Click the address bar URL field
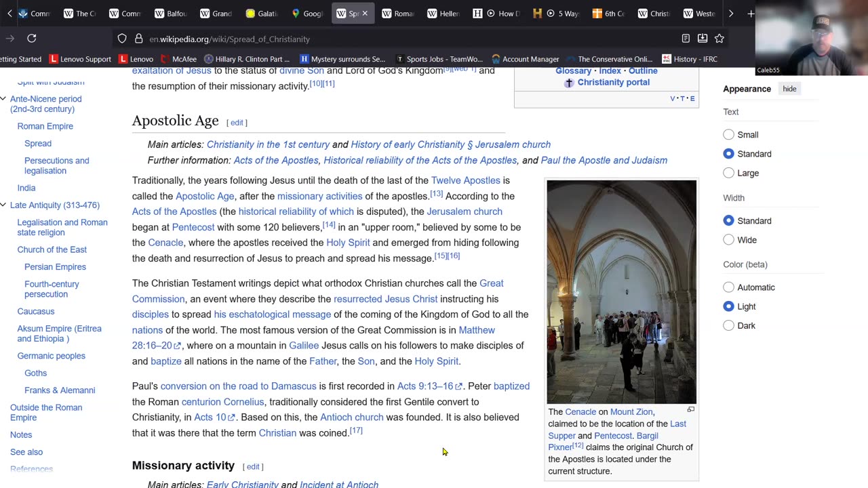Viewport: 868px width, 488px height. pos(407,39)
